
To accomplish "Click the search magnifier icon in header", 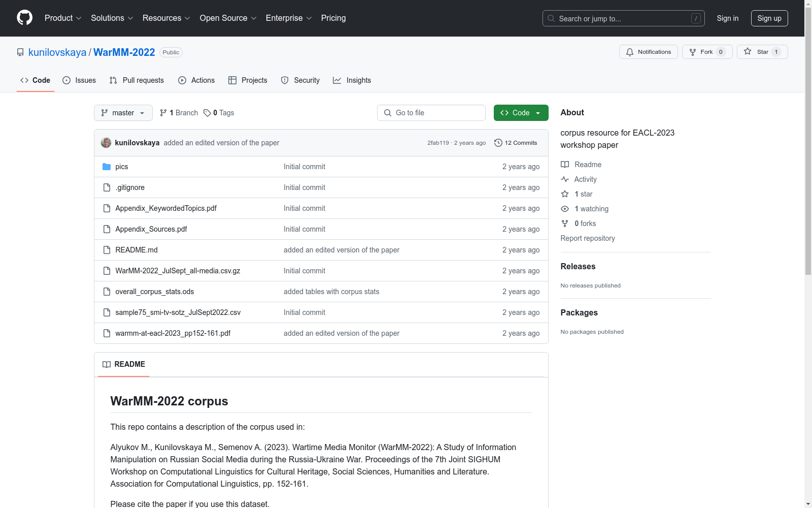I will (x=551, y=18).
